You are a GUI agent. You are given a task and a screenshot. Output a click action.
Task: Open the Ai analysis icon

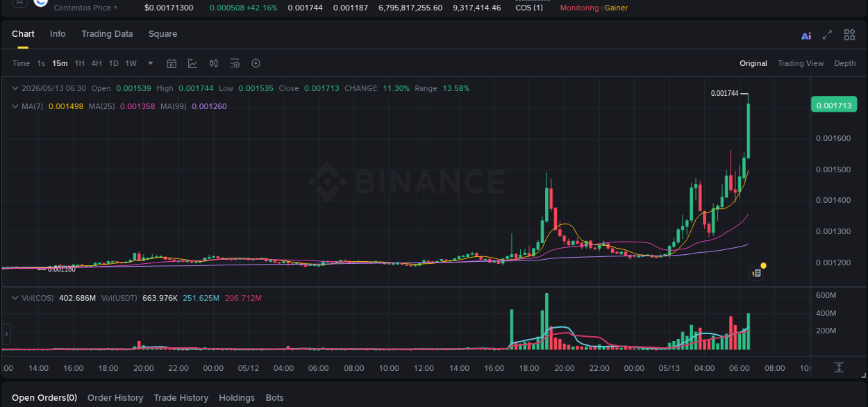tap(806, 35)
